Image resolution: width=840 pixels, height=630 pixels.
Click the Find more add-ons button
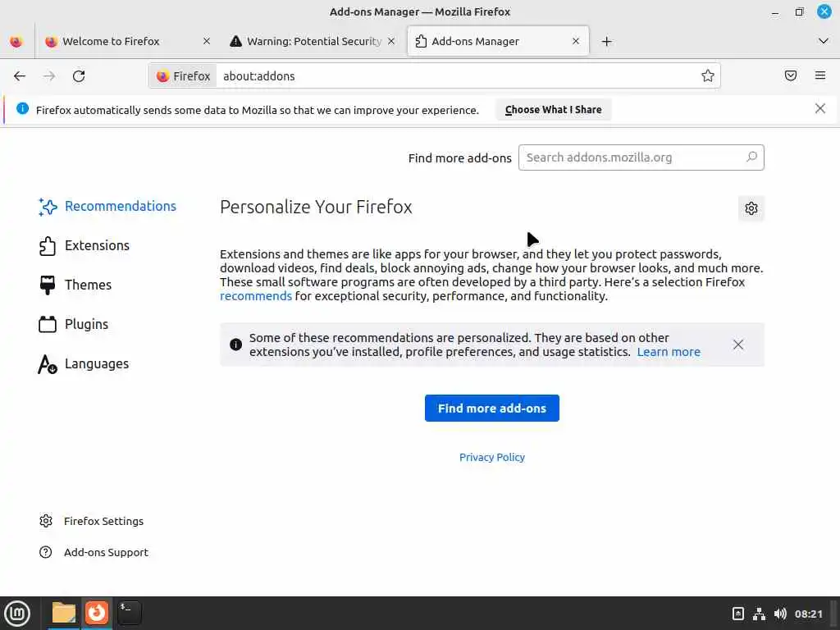[x=492, y=409]
